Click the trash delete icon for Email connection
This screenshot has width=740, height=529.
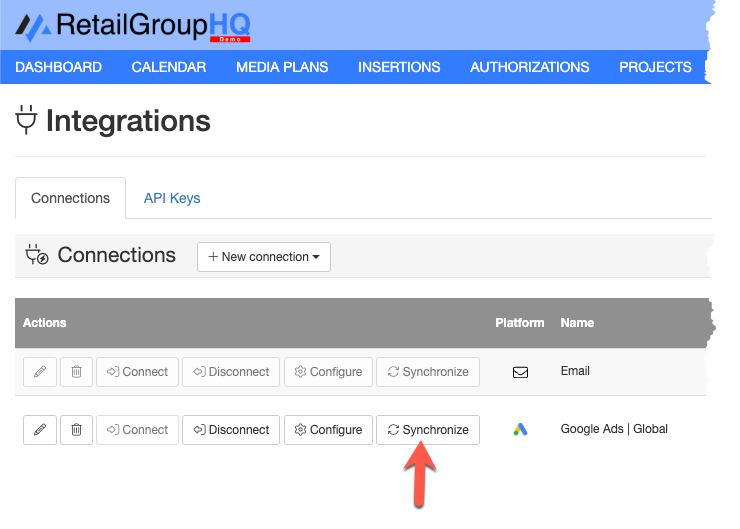[x=76, y=372]
